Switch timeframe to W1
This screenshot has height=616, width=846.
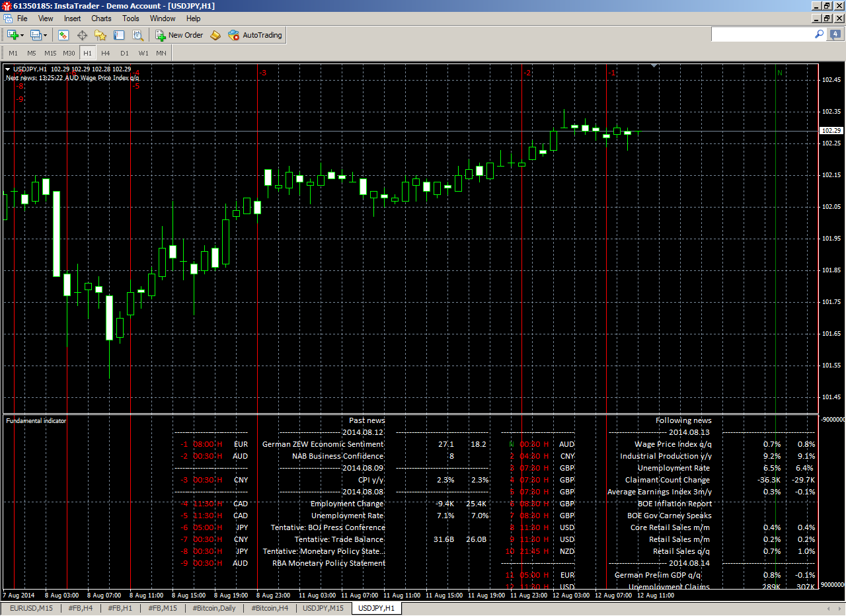pyautogui.click(x=143, y=53)
